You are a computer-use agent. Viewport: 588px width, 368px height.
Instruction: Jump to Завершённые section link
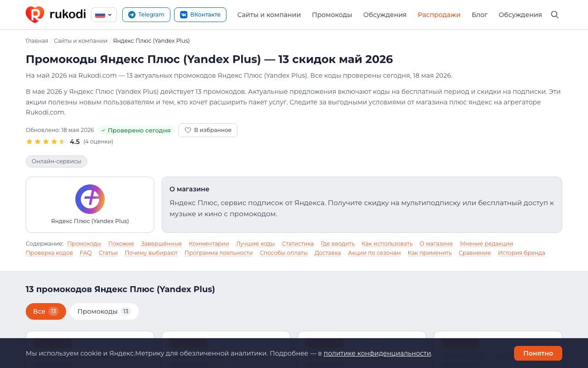161,244
